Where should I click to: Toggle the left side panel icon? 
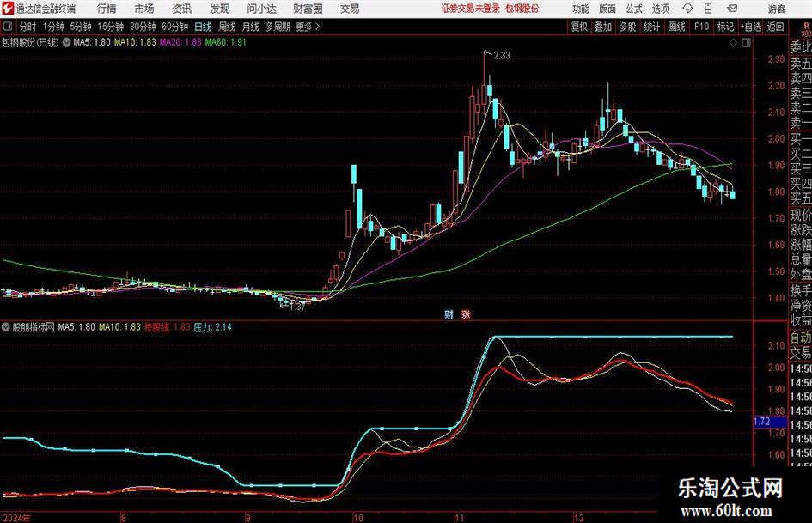click(x=8, y=27)
